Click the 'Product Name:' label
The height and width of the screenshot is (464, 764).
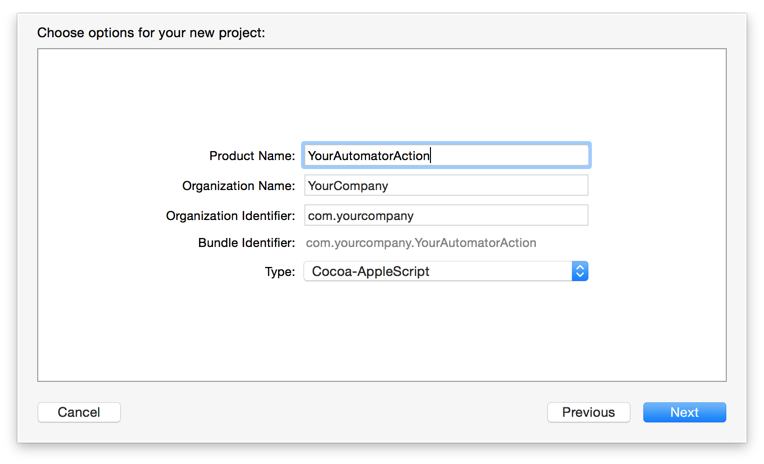coord(252,156)
